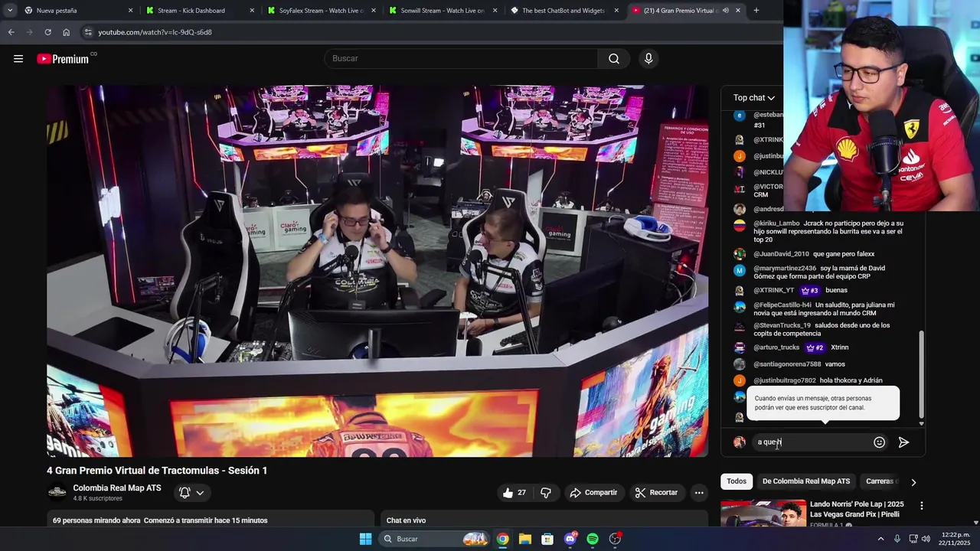Switch to Stream - Kick Dashboard tab
Screen dimensions: 980x551
tap(198, 11)
